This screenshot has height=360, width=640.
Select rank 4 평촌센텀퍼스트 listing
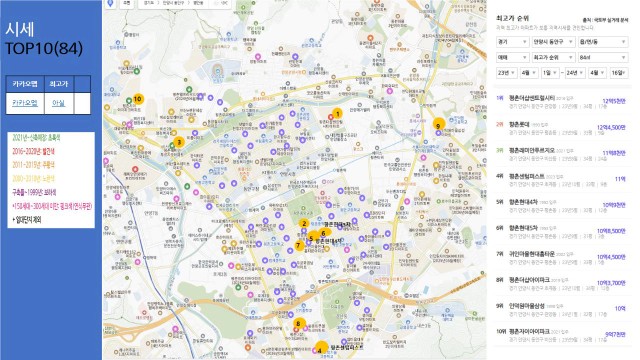click(x=562, y=179)
